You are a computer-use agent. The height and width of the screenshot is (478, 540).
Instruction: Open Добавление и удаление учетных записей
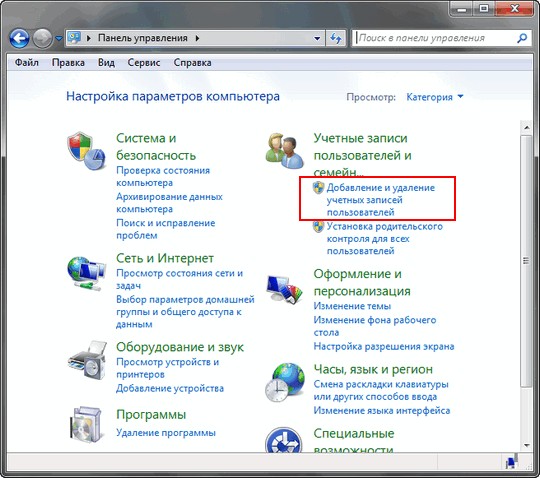click(x=381, y=200)
